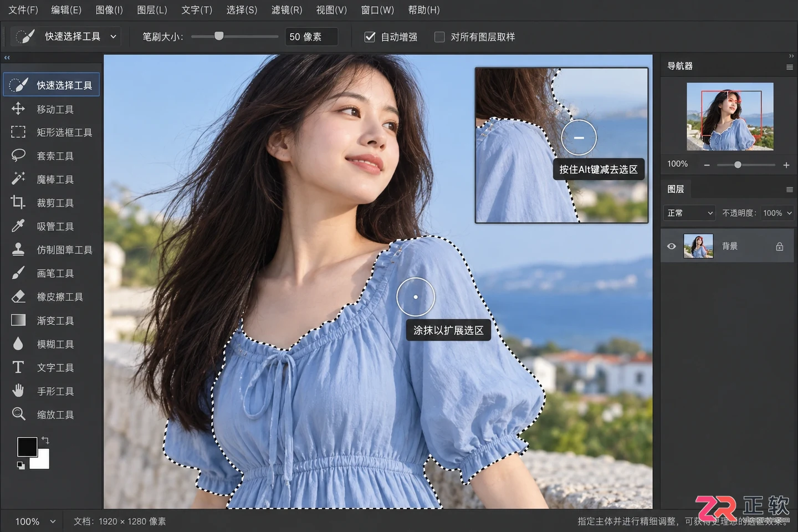Adjust the 笔刷大小 slider handle

click(219, 36)
